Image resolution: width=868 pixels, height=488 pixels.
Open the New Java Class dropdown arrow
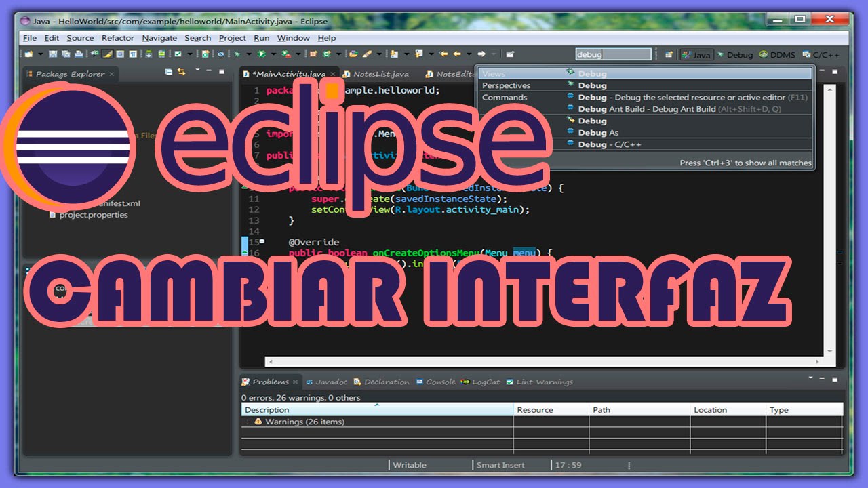(x=338, y=54)
